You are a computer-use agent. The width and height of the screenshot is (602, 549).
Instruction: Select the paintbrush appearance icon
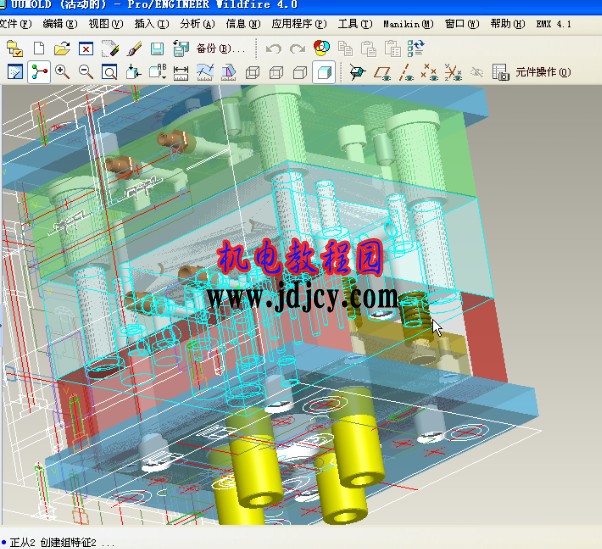134,49
